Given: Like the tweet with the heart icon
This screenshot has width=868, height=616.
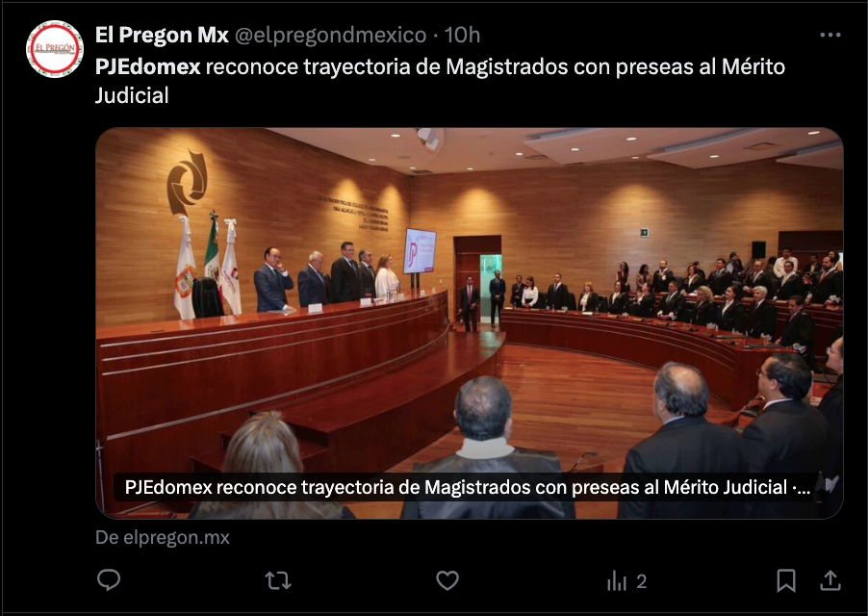Looking at the screenshot, I should (x=447, y=580).
